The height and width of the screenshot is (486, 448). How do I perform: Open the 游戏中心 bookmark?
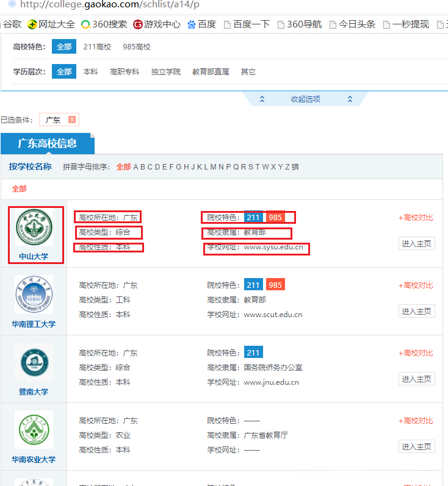coord(157,24)
